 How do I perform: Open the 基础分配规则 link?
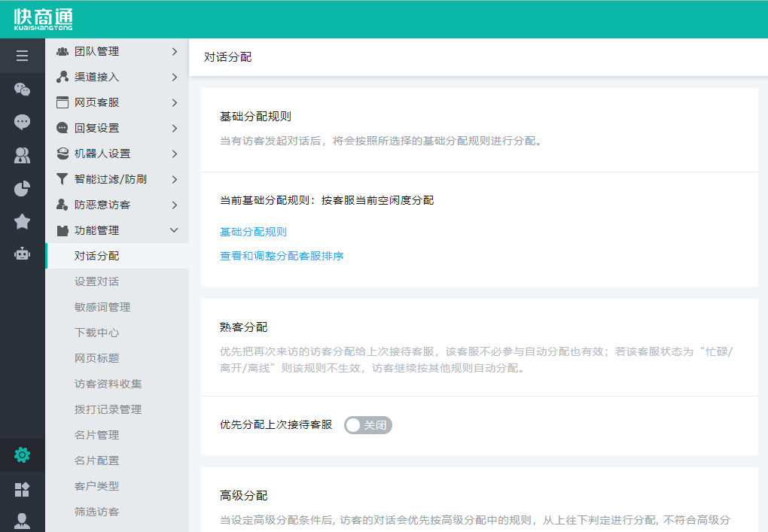click(253, 232)
